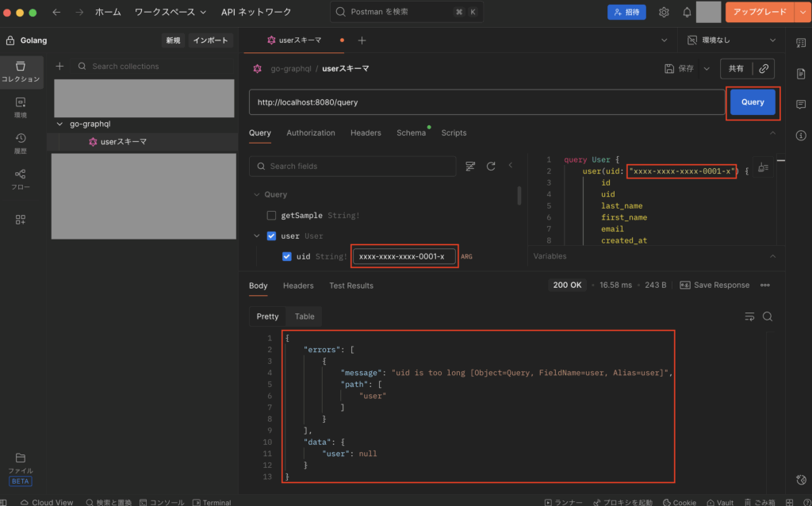Image resolution: width=812 pixels, height=506 pixels.
Task: Add a new collection with plus icon
Action: [59, 67]
